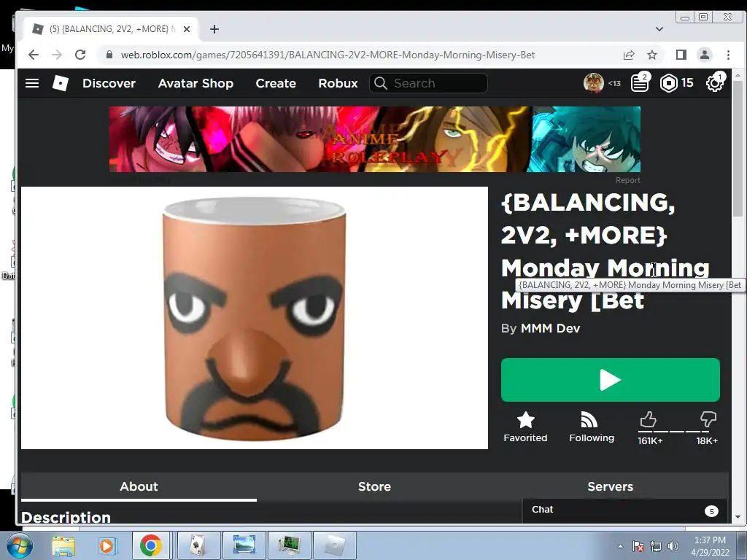Go to the Create page
The image size is (747, 560).
(x=275, y=83)
